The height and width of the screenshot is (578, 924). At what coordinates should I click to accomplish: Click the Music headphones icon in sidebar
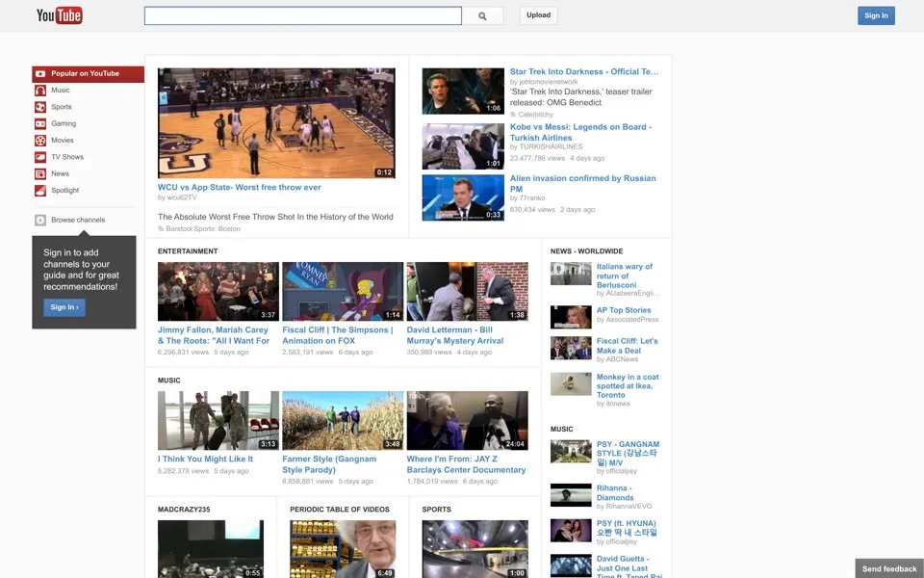[40, 91]
